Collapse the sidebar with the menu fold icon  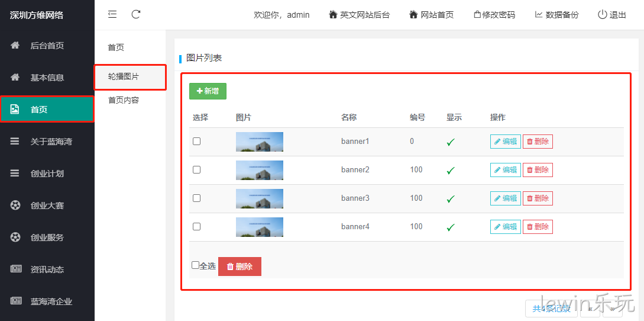(112, 14)
